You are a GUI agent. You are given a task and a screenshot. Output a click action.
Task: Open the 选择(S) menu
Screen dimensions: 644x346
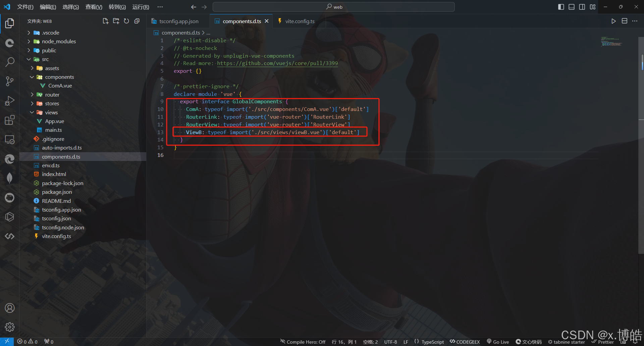pos(71,7)
